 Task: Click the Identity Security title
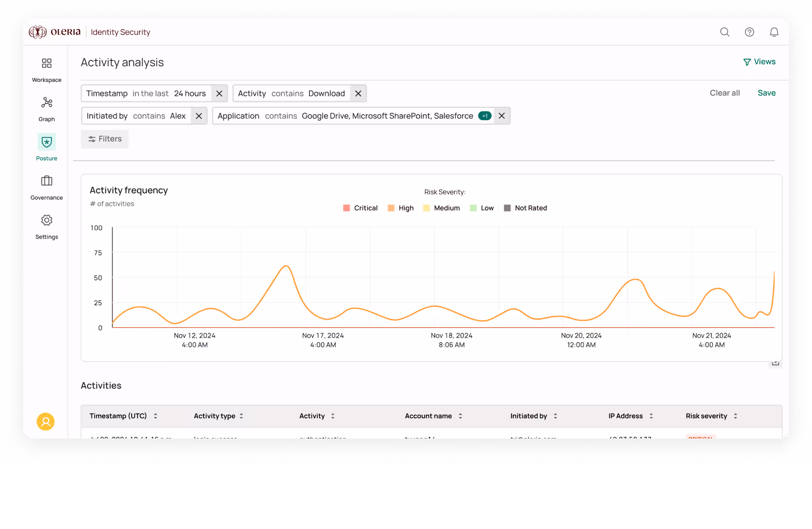coord(121,32)
